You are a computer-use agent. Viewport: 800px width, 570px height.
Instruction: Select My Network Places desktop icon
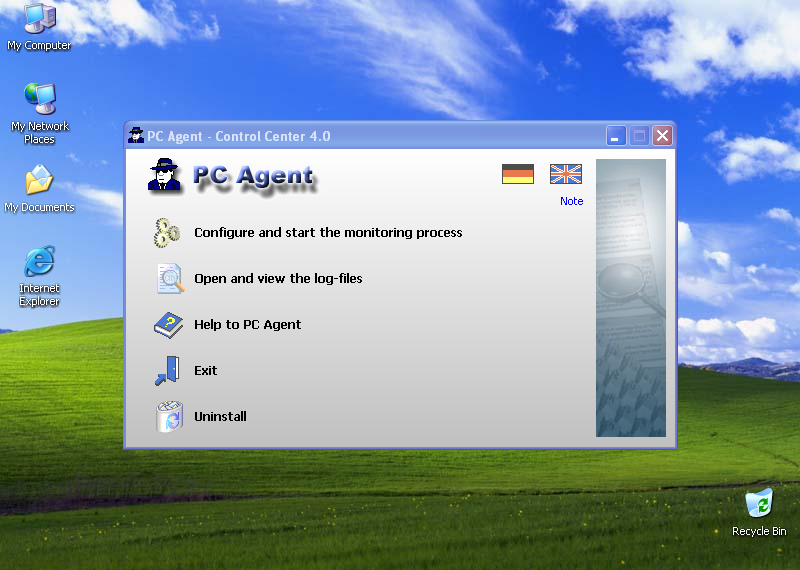click(x=39, y=113)
